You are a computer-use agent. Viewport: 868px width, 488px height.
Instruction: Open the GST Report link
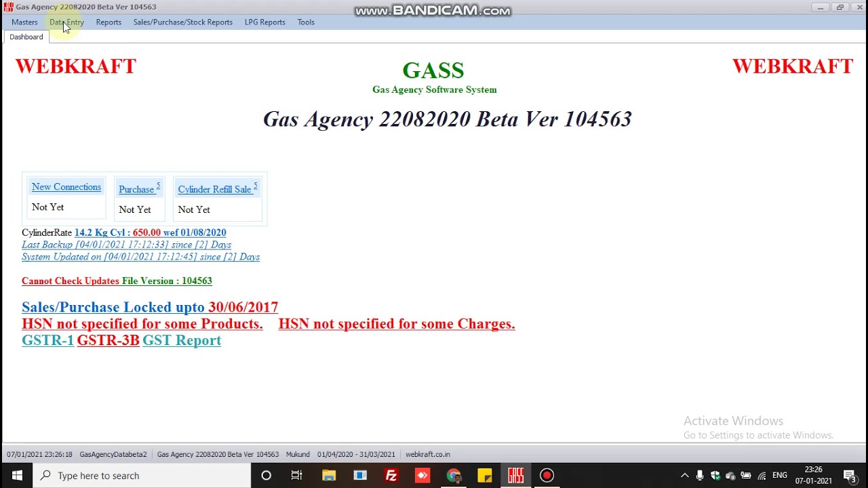tap(182, 340)
